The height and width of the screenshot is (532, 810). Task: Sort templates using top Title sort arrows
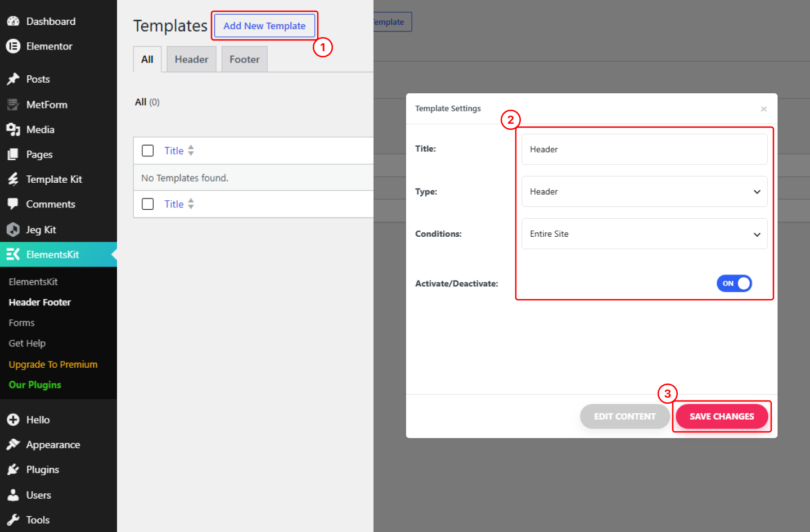tap(191, 150)
